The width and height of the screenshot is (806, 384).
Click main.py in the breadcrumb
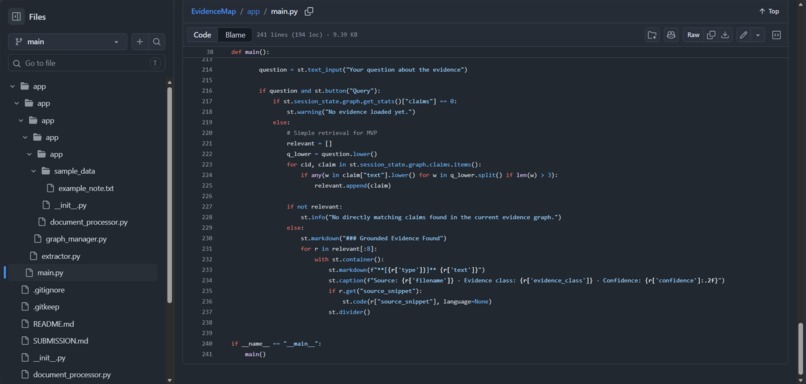point(285,11)
